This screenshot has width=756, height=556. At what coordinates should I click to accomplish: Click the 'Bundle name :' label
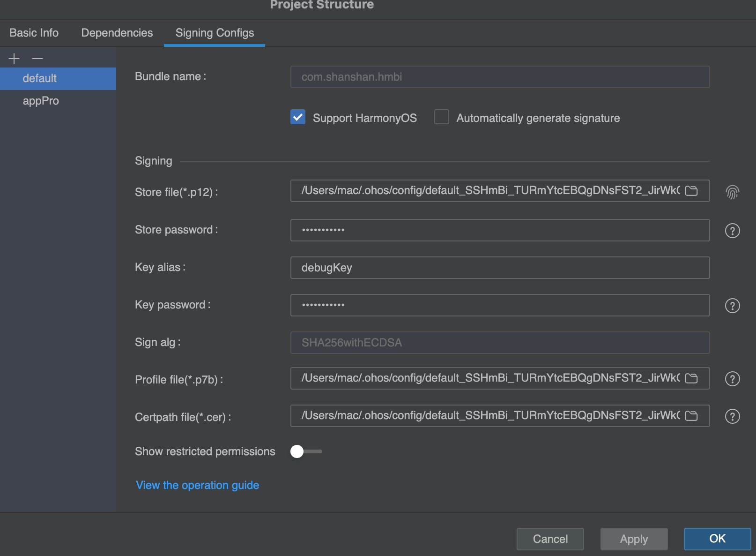click(170, 76)
